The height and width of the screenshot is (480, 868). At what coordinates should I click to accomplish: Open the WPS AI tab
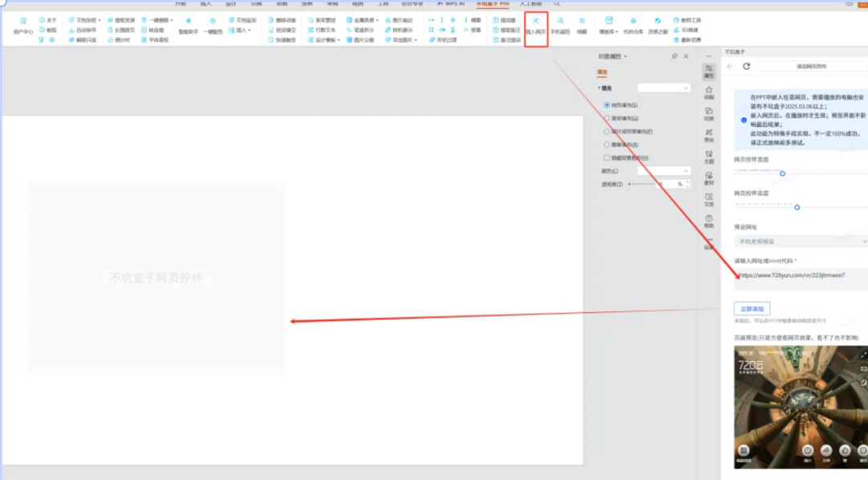(x=455, y=3)
